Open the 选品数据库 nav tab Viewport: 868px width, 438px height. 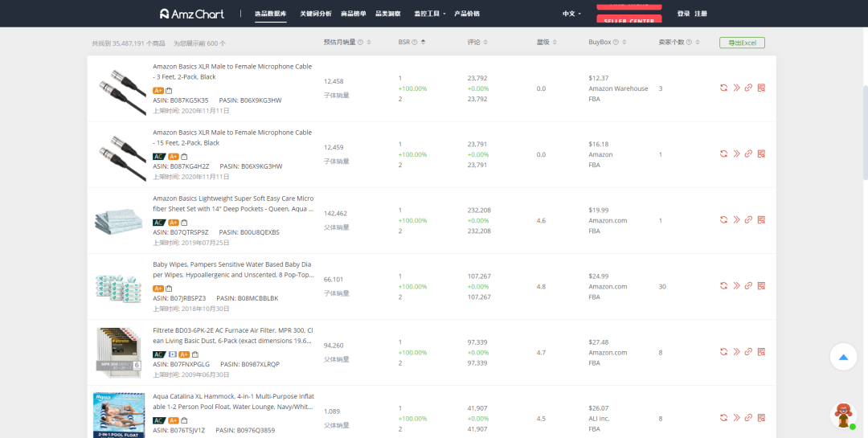coord(271,14)
